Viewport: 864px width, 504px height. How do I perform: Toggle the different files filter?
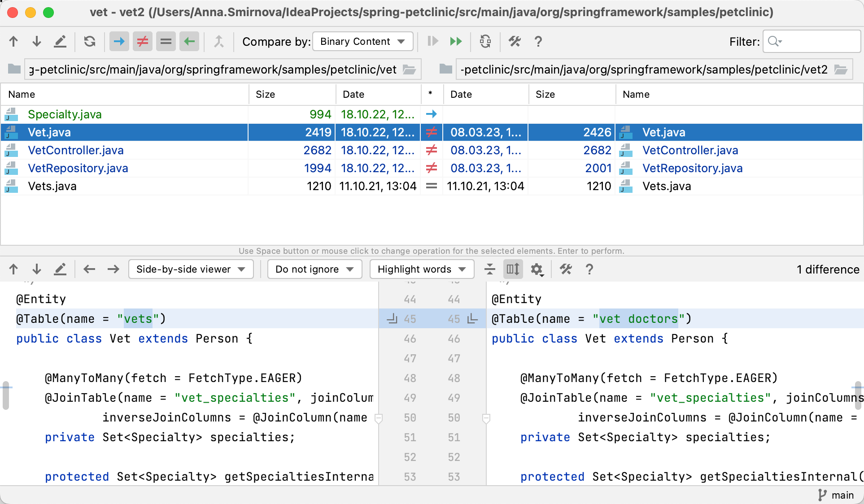pos(143,41)
